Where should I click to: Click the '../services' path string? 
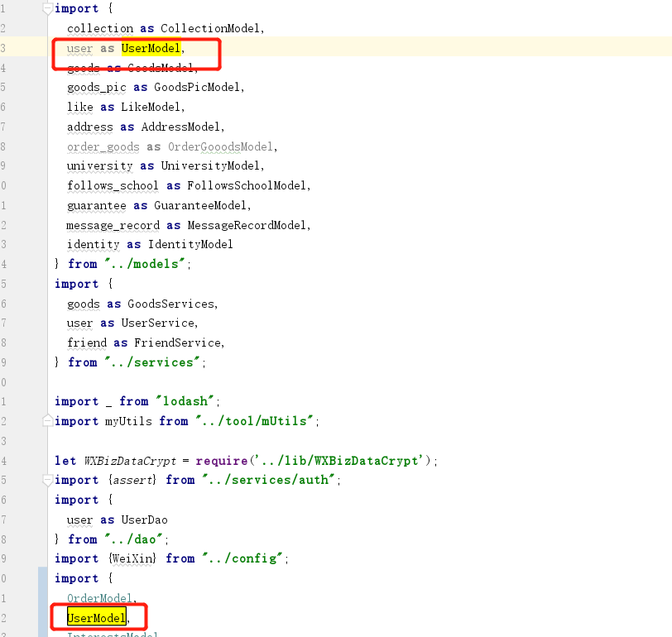(x=152, y=362)
